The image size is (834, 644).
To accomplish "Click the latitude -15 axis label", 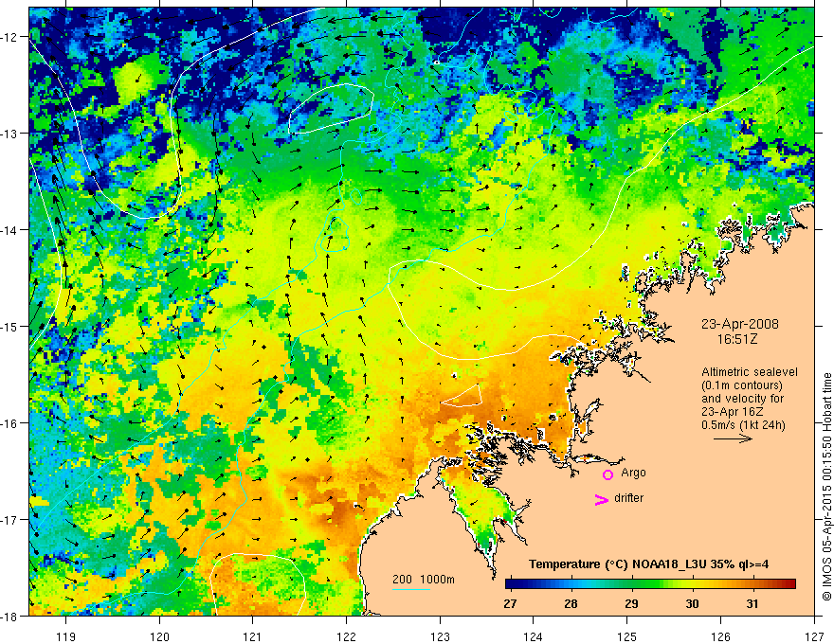I will (9, 326).
